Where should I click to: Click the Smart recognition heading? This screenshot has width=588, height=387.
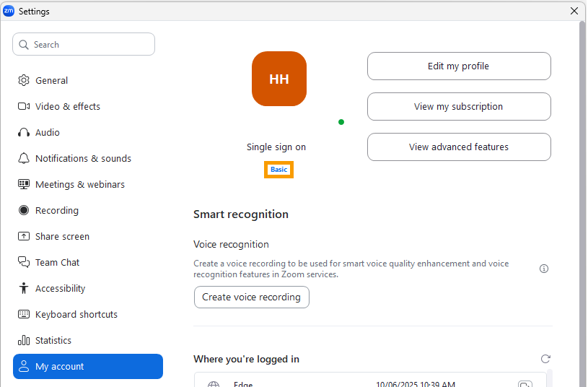click(241, 214)
